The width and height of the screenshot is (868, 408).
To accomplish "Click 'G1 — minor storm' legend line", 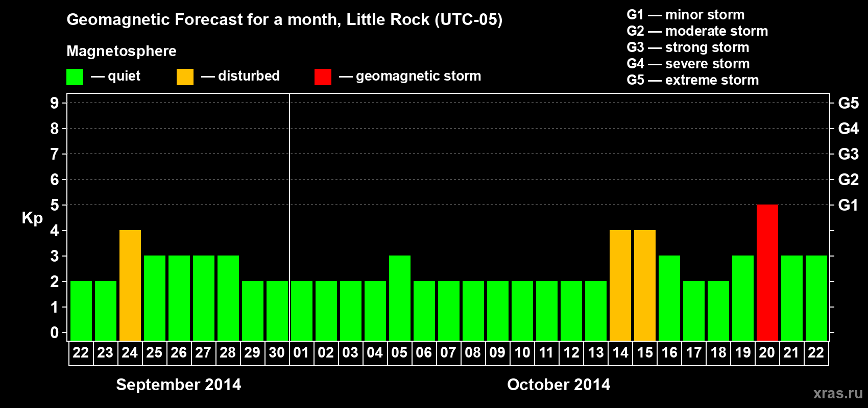I will [685, 15].
